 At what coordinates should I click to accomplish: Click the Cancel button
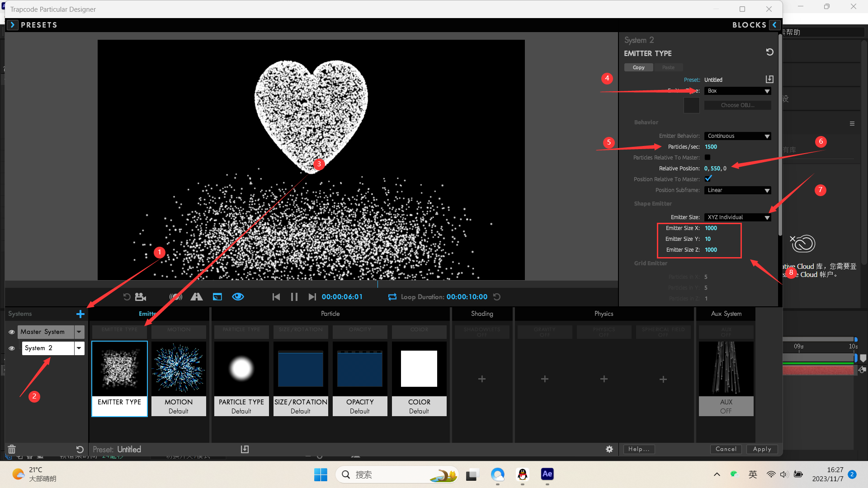726,449
